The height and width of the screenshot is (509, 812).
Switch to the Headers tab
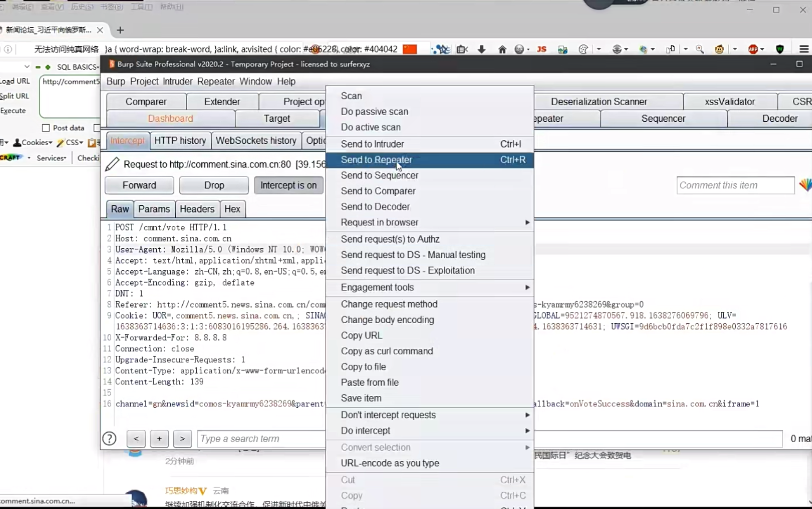click(x=197, y=209)
